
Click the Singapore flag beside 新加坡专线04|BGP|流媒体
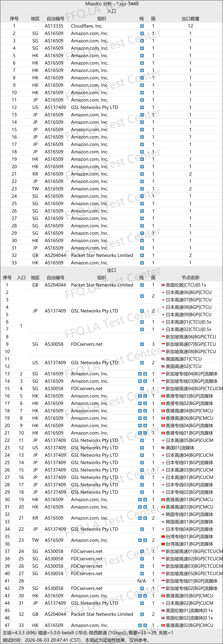pos(163,374)
